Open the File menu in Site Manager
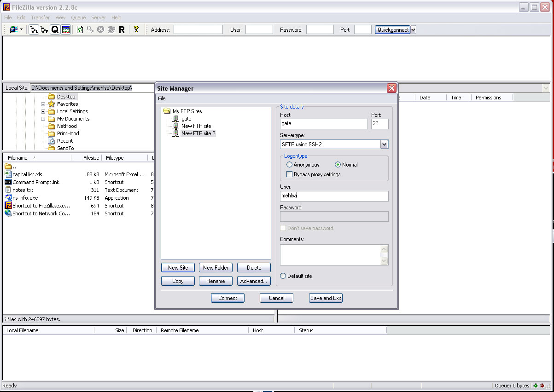 click(162, 98)
